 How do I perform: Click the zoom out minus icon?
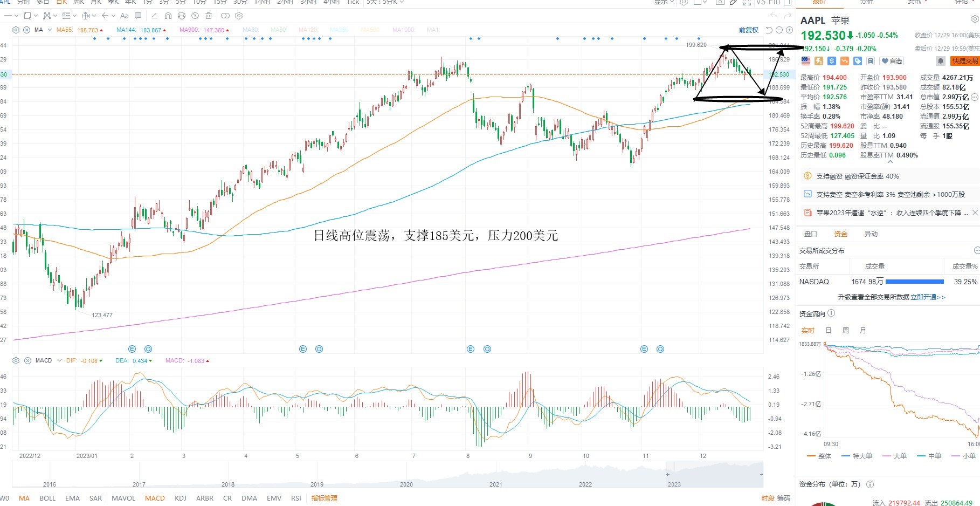click(x=779, y=30)
